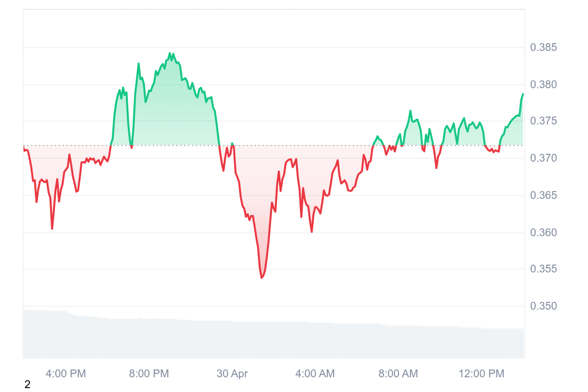Select the 8:00 AM time label
Viewport: 588px width, 392px height.
click(x=398, y=374)
